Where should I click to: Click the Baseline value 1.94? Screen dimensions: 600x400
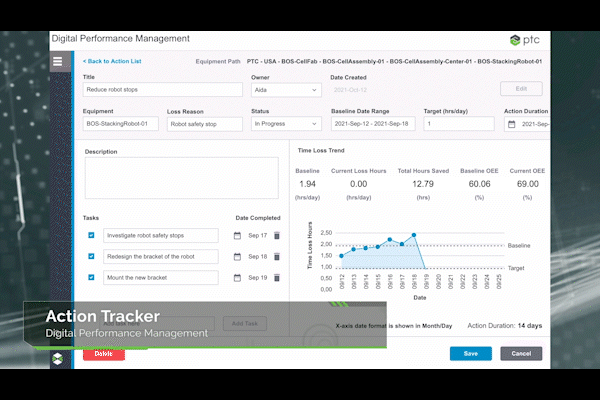tap(307, 184)
